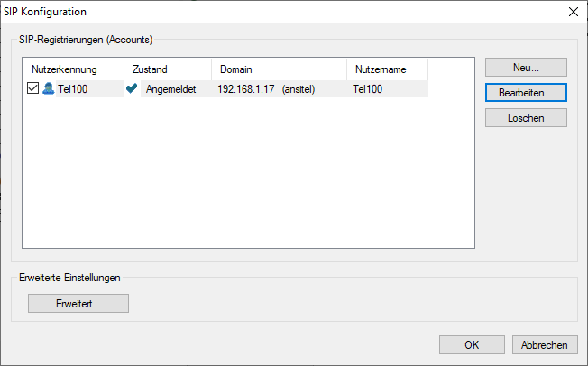This screenshot has width=588, height=366.
Task: Click Tel100 in the Nutzername column
Action: [x=368, y=89]
